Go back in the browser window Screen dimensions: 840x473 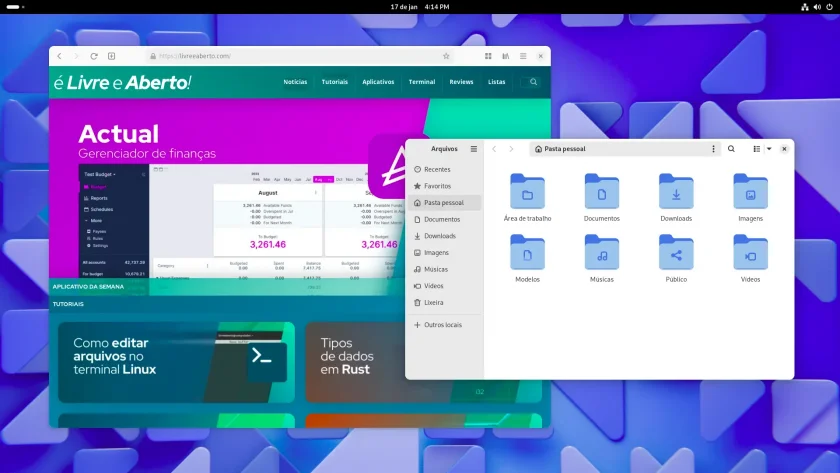point(59,56)
